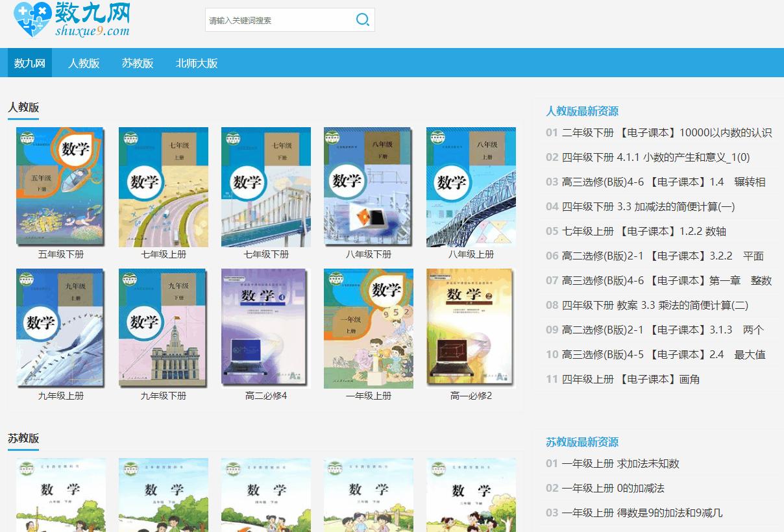Open 高二必修4 textbook cover thumbnail
Viewport: 784px width, 532px height.
265,327
